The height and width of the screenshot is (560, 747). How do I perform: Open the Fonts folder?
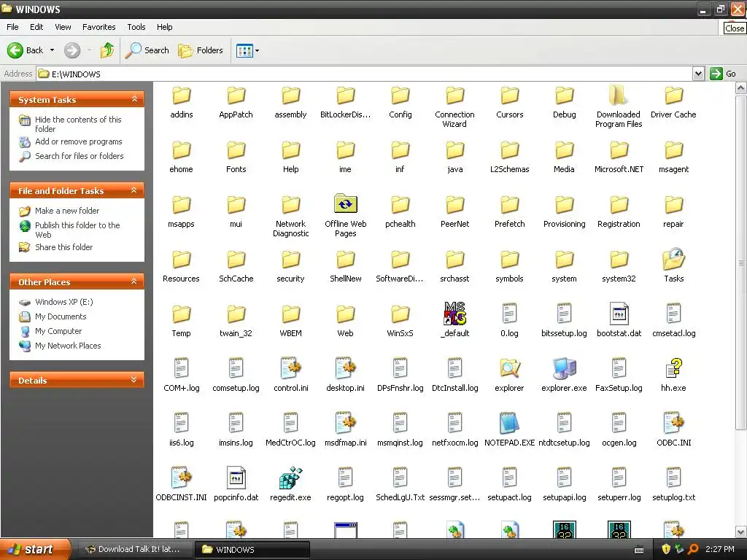(x=236, y=150)
